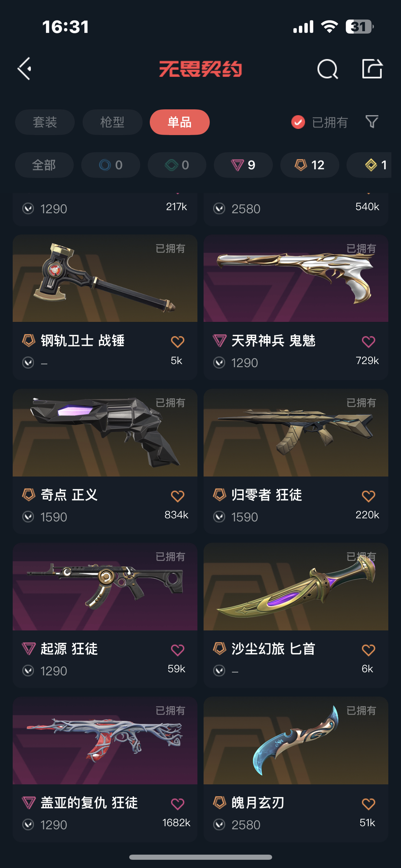Screen dimensions: 401x868
Task: Open 魄月玄刃 knife thumbnail
Action: tap(296, 741)
